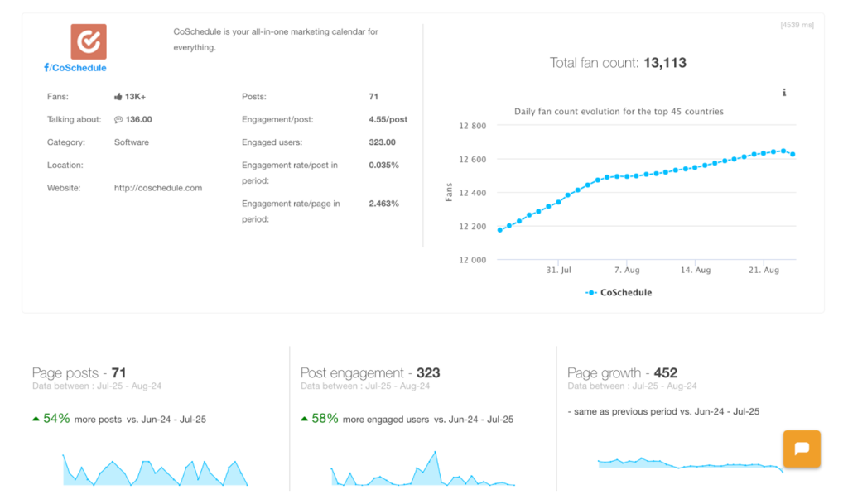Click the Engagement rate/page value 2.463%

click(383, 204)
